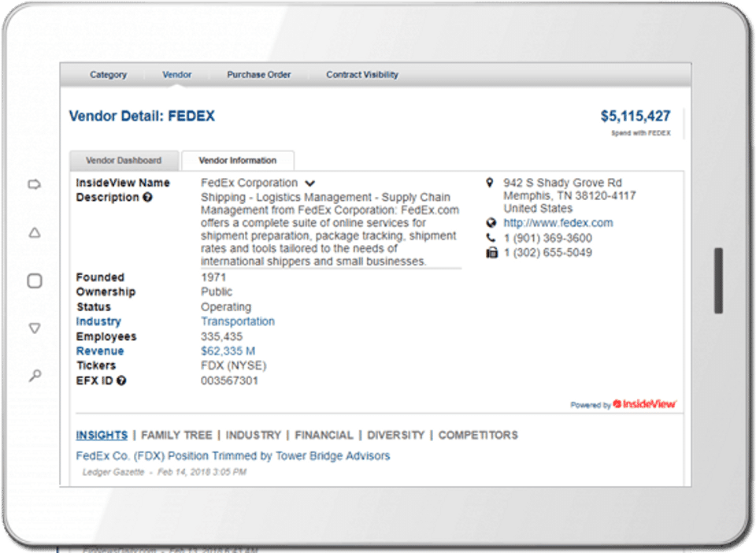Click the website globe icon

coord(491,223)
